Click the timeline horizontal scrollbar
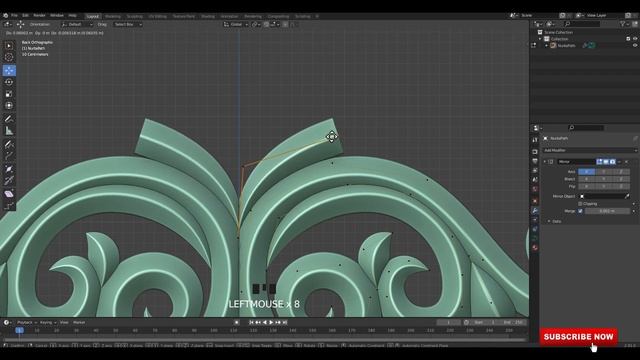The image size is (640, 360). [264, 339]
